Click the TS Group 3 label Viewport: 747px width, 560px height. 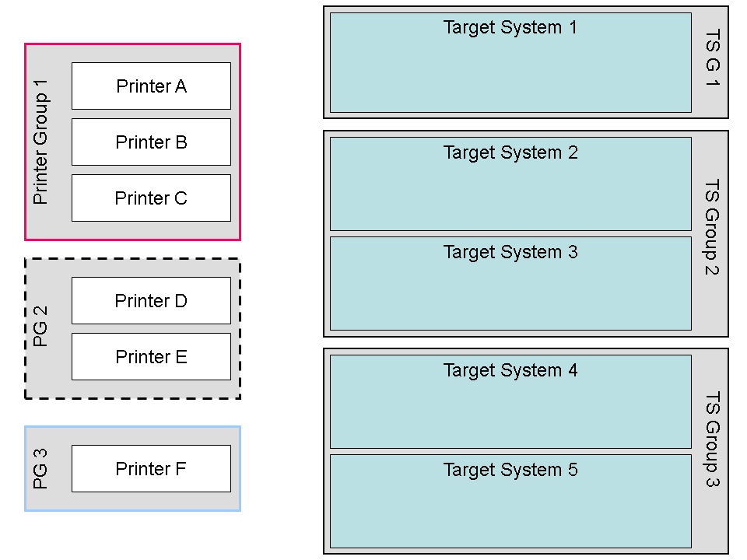pyautogui.click(x=712, y=439)
